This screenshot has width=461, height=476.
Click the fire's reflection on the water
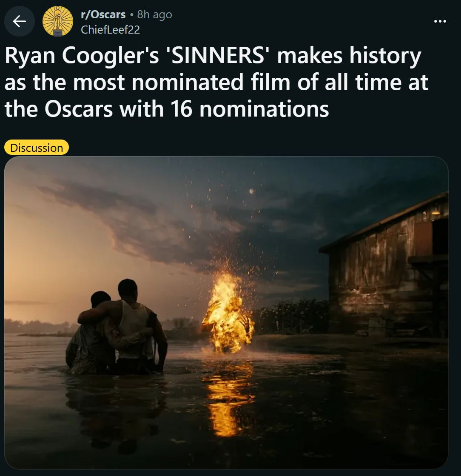pos(229,398)
